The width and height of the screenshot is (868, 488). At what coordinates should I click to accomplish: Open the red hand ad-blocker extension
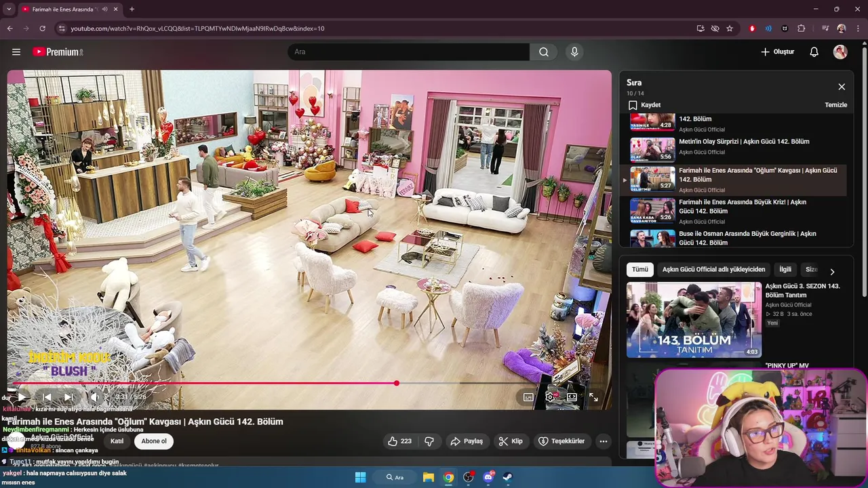pos(752,28)
